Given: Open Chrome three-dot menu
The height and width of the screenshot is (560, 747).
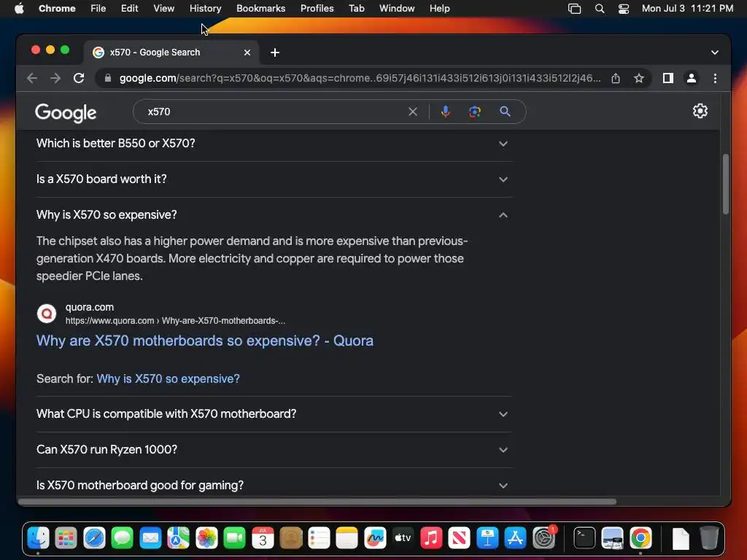Looking at the screenshot, I should click(x=715, y=78).
